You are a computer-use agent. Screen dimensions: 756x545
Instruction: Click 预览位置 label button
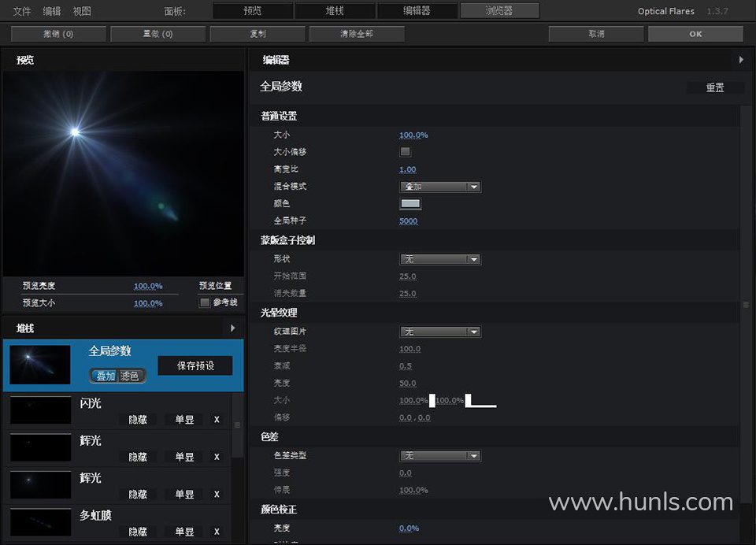pos(216,286)
